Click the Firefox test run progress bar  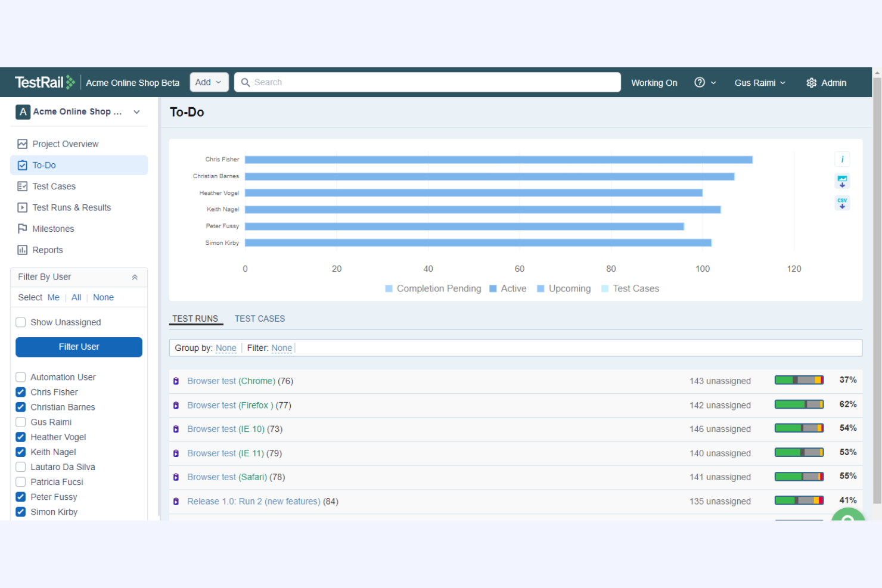(x=799, y=403)
